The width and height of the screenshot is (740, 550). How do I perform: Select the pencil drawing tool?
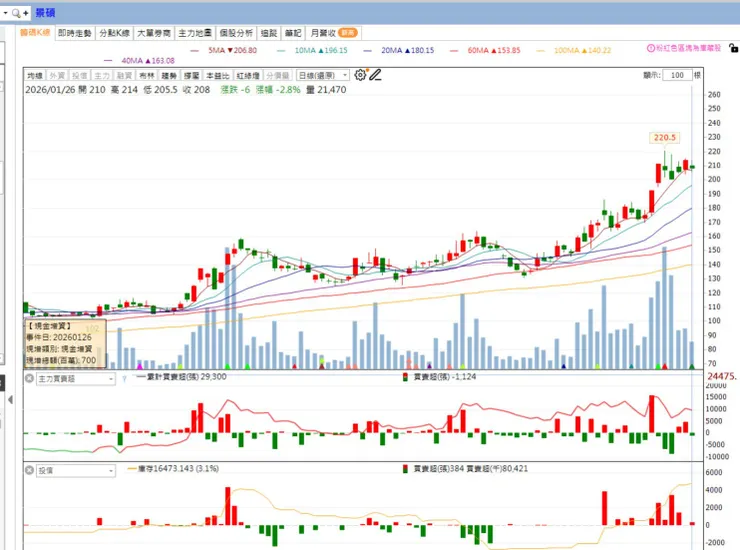tap(375, 75)
